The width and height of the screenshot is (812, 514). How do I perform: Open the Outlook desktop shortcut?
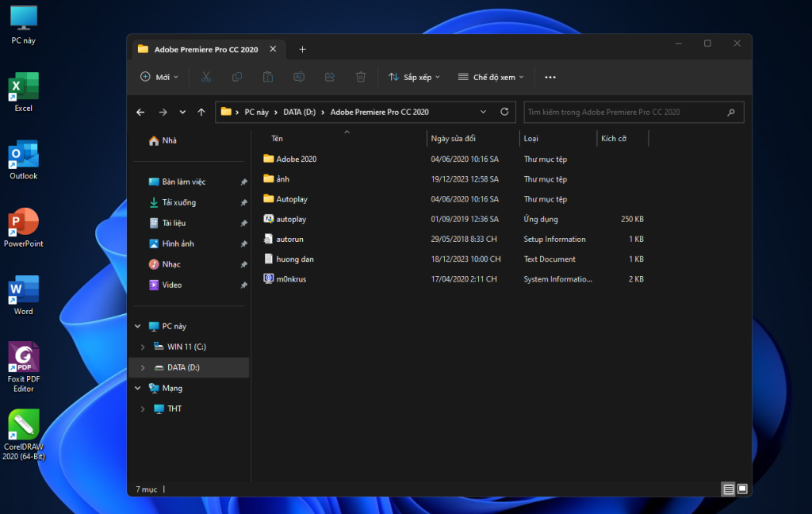[x=23, y=159]
